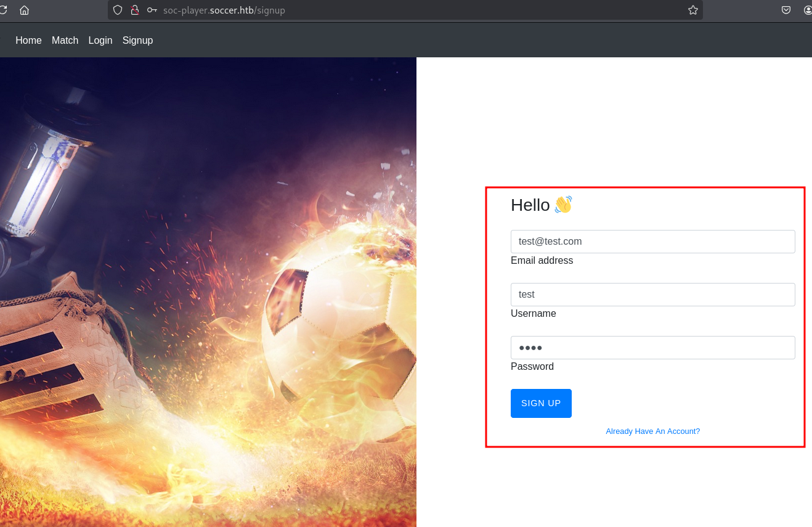The height and width of the screenshot is (527, 812).
Task: Go to the Login nav link
Action: pos(100,40)
